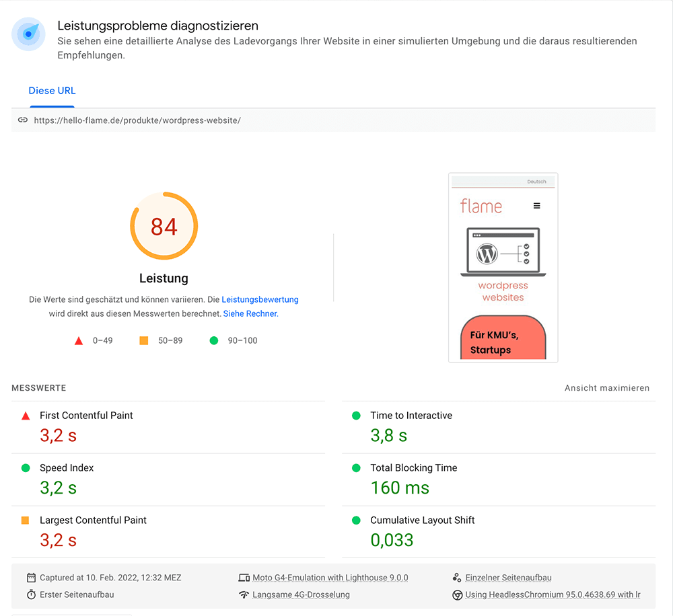Click the green dot beside Total Blocking Time
The image size is (673, 616).
tap(356, 468)
